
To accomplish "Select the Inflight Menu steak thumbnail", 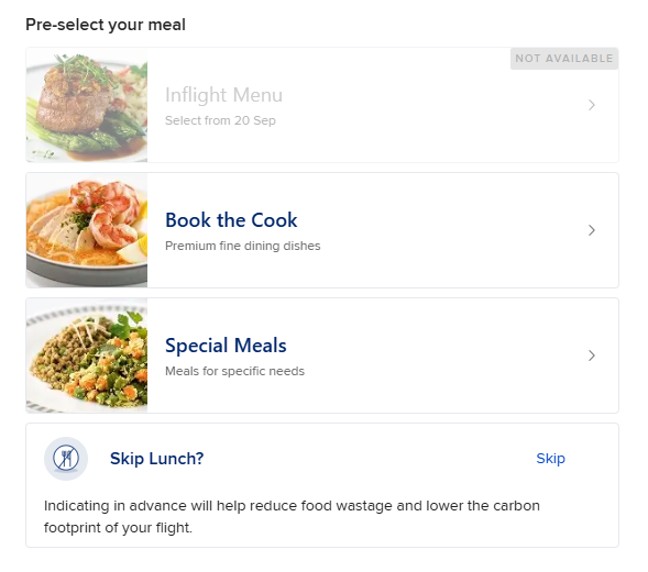I will click(87, 105).
